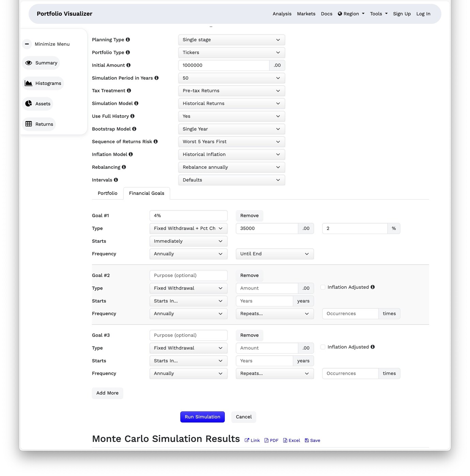Open the Simulation Model dropdown
The image size is (470, 476).
pos(231,104)
